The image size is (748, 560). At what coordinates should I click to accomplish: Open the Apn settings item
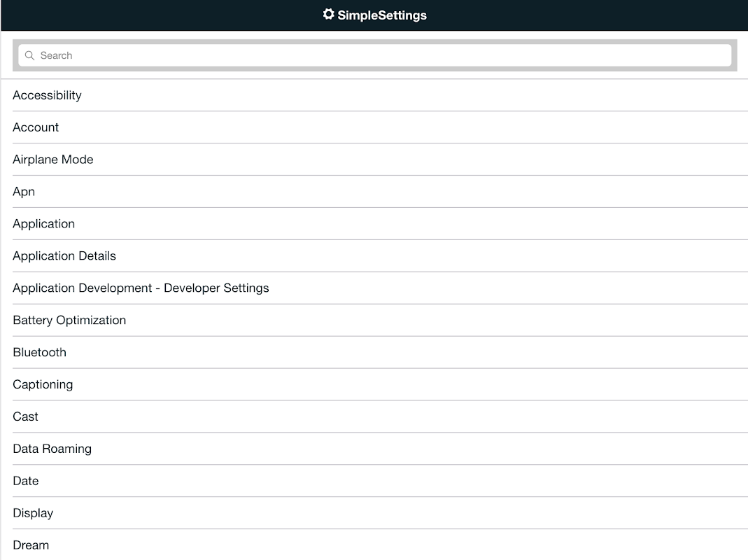[24, 191]
